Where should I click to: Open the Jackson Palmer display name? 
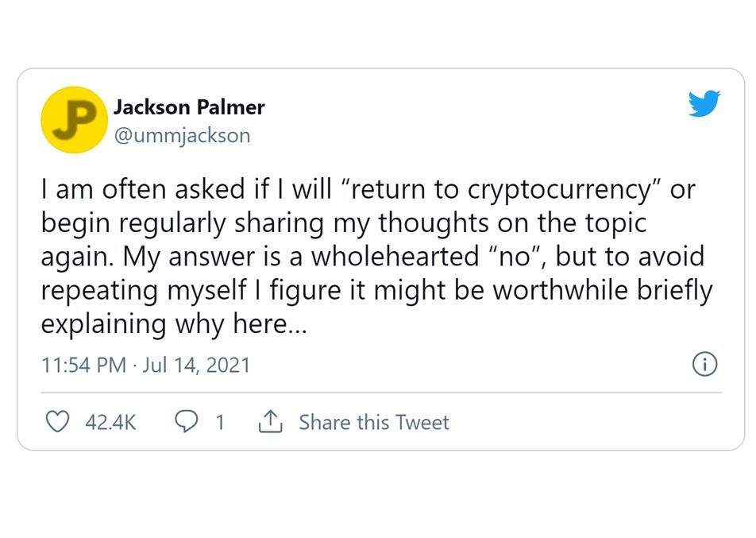[x=189, y=107]
